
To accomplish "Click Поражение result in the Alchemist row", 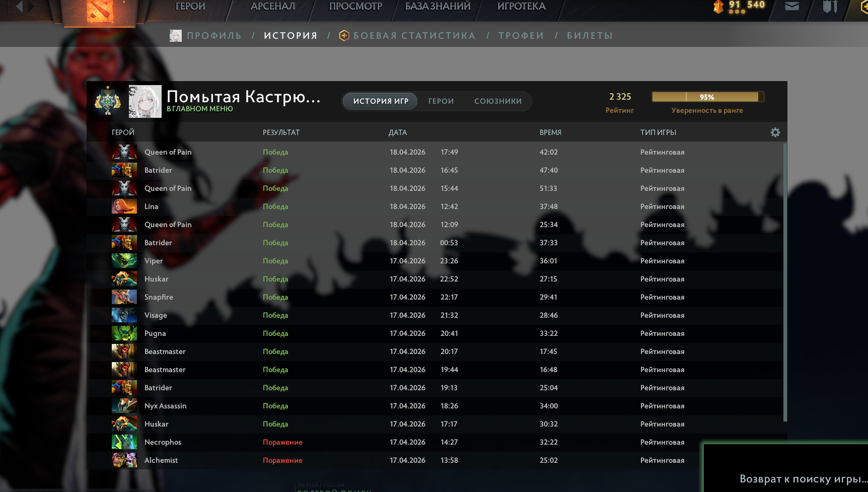I will click(282, 460).
